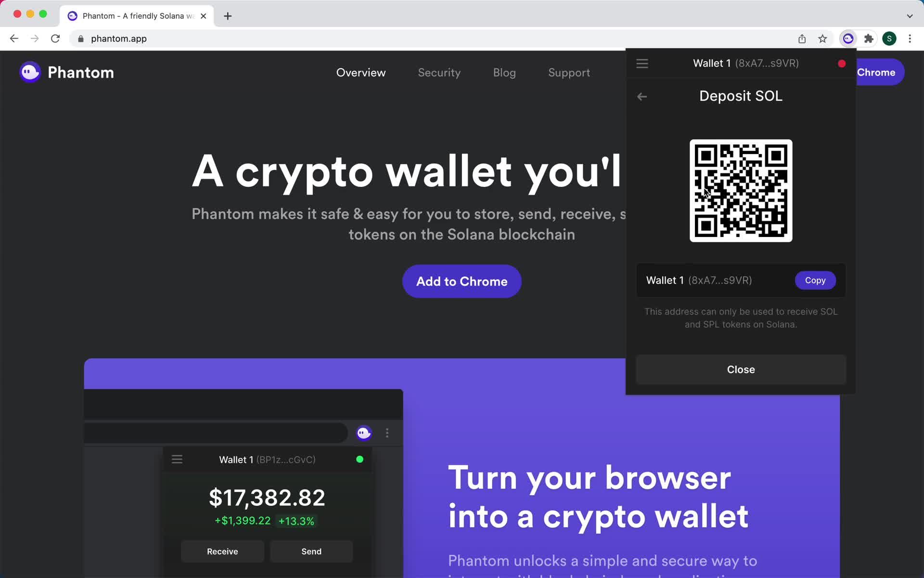The image size is (924, 578).
Task: Click the Google account avatar icon
Action: (x=889, y=39)
